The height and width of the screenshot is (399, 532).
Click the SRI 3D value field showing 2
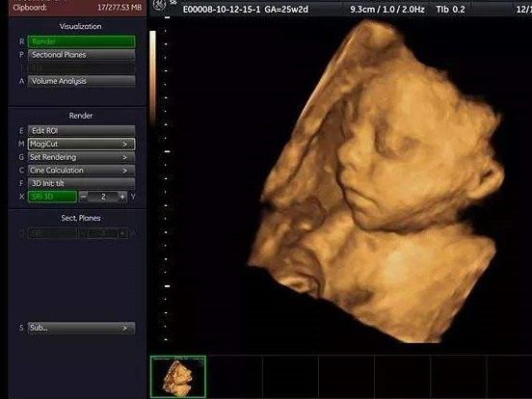[x=103, y=197]
